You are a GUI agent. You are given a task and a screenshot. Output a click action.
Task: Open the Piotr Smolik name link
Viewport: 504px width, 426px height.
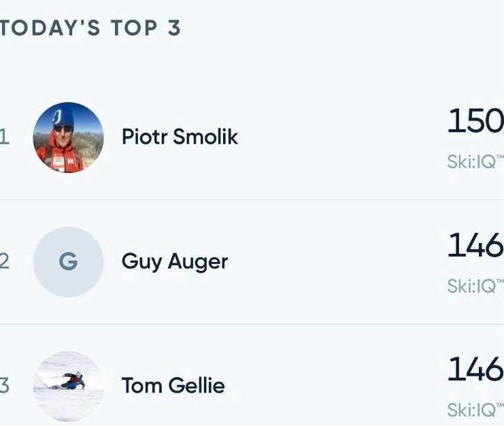tap(180, 137)
